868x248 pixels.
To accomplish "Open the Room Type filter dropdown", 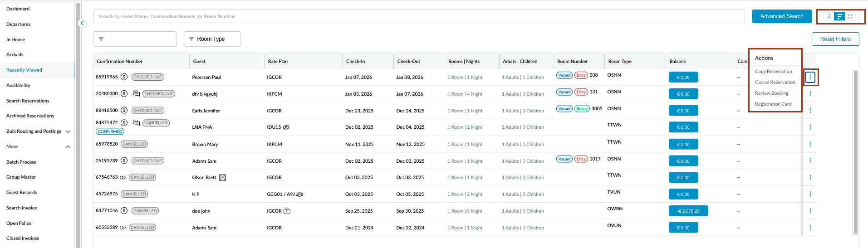I will click(212, 39).
